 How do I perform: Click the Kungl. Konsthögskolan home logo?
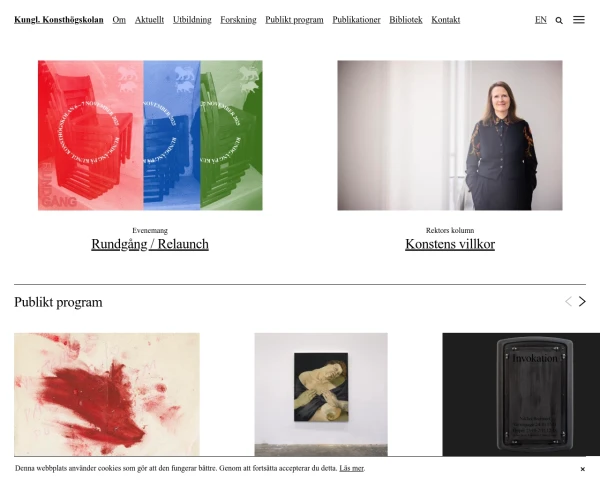pos(59,20)
